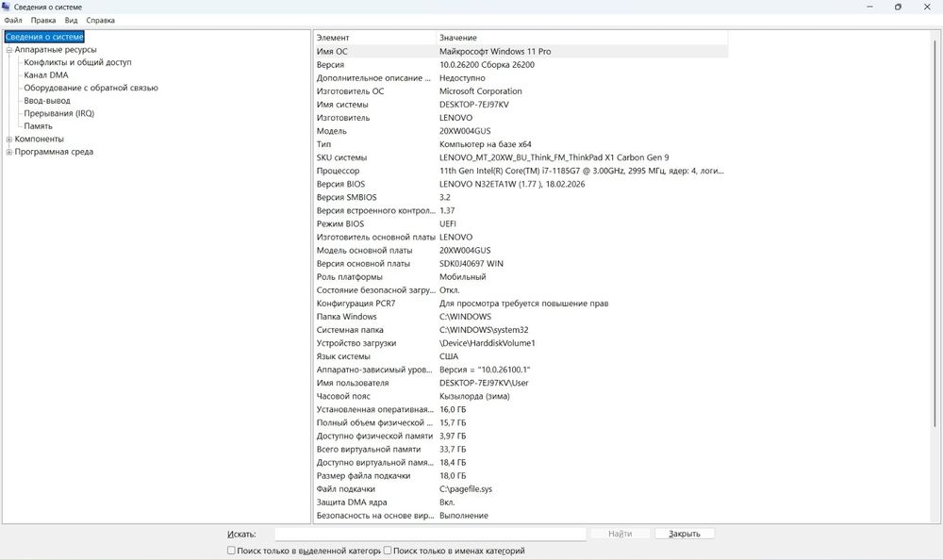Click the Язык системы row
943x560 pixels.
pos(521,356)
